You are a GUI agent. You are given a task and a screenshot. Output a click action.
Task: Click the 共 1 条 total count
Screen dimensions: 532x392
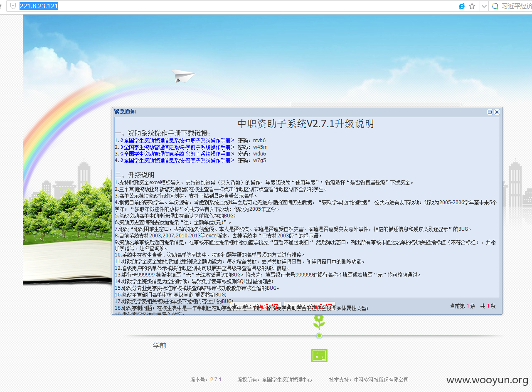(488, 306)
